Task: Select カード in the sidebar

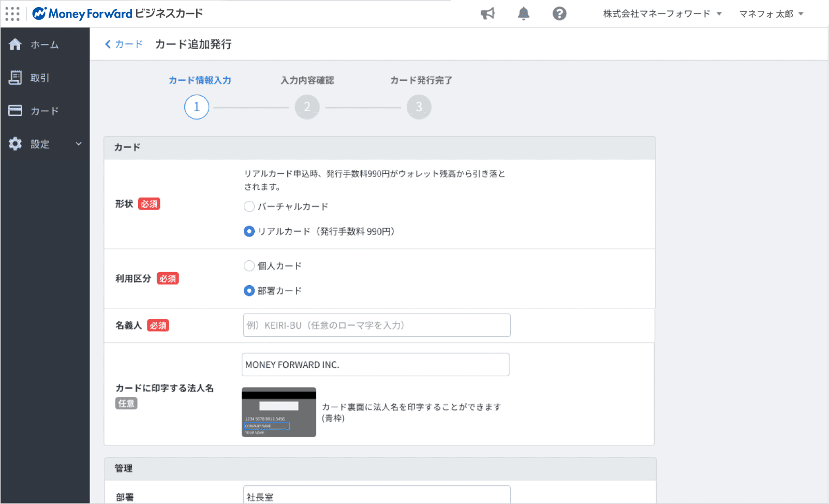Action: click(44, 111)
